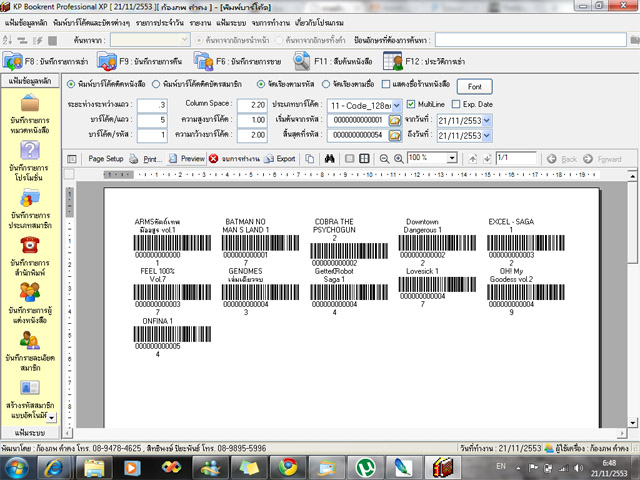Open the print barcodes and cards menu
Screen dimensions: 640x480
pyautogui.click(x=91, y=23)
